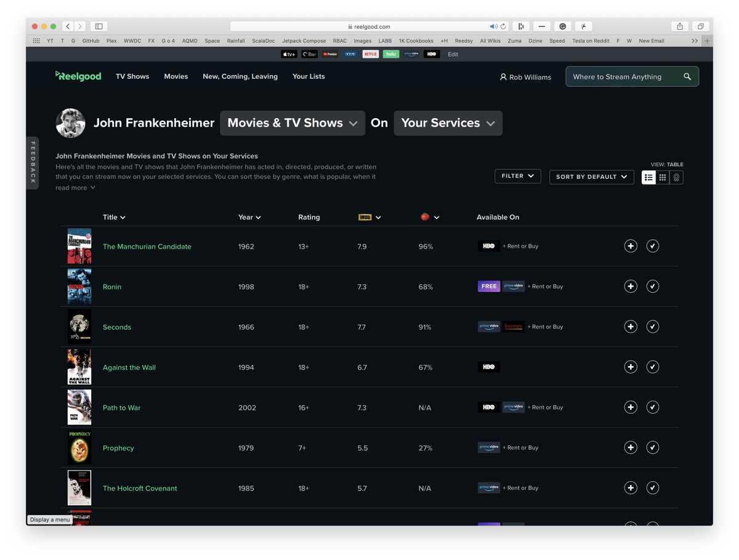Open The Holcroft Covenant title link
Image resolution: width=739 pixels, height=560 pixels.
(140, 488)
